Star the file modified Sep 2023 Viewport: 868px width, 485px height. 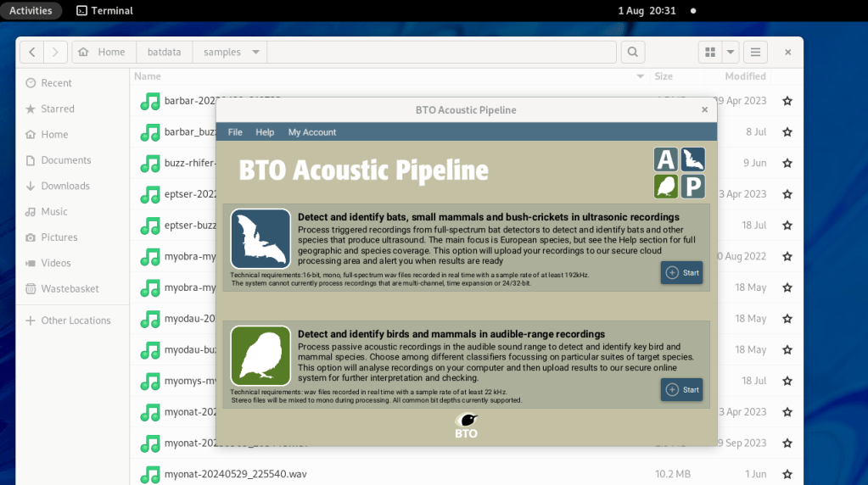coord(787,443)
